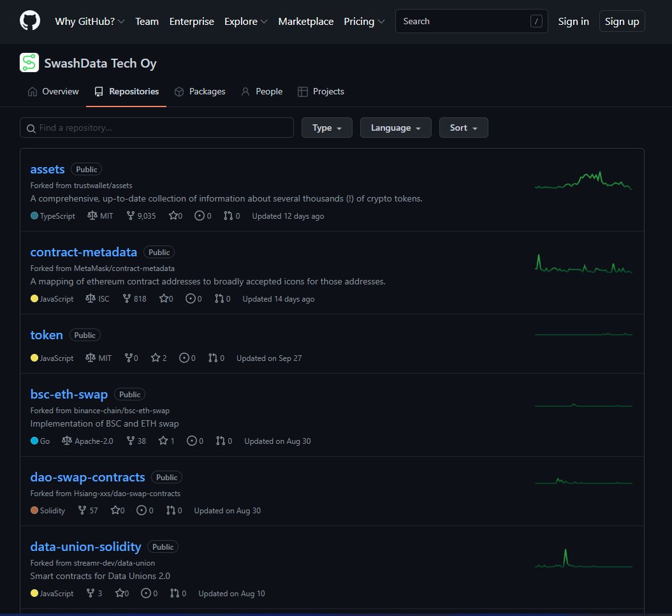Click 'Implementation of BSC and ETH swap'
Viewport: 672px width, 616px height.
click(x=105, y=423)
